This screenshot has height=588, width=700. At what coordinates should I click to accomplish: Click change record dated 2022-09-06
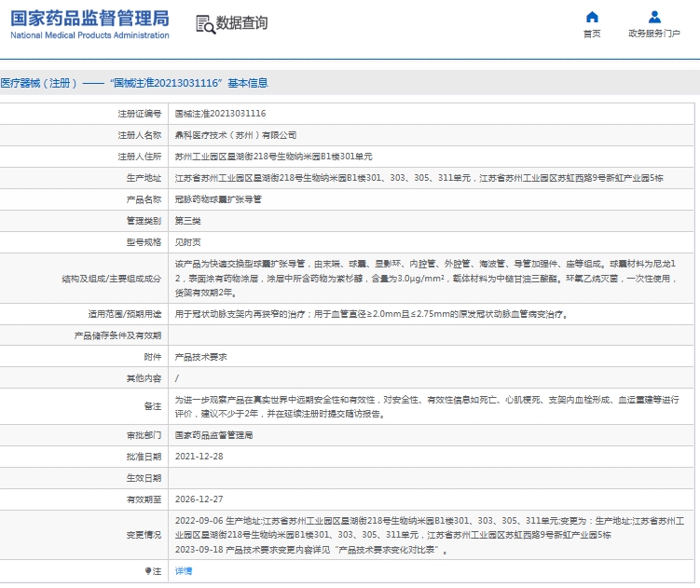(x=430, y=527)
